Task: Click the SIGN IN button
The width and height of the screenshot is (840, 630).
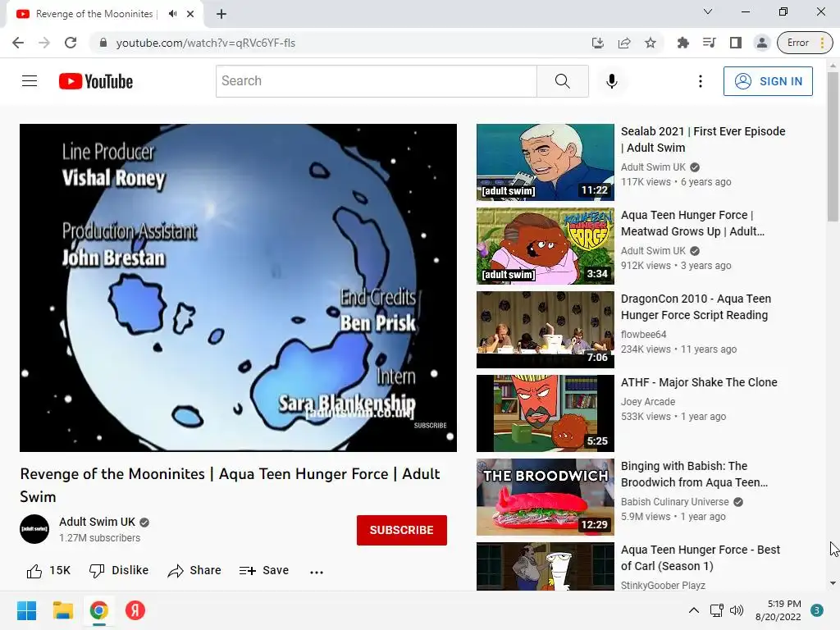Action: (x=768, y=81)
